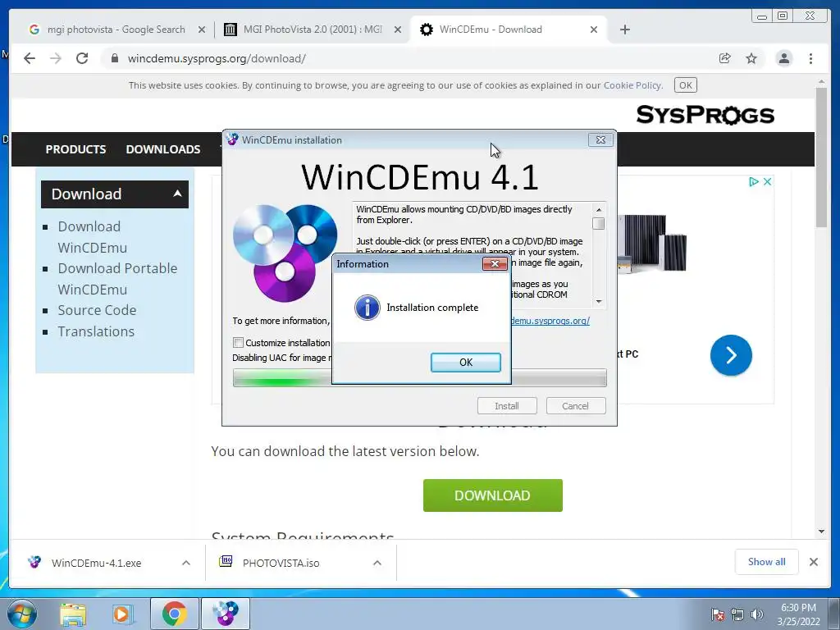Viewport: 840px width, 630px height.
Task: Click the volume speaker tray icon
Action: coord(757,614)
